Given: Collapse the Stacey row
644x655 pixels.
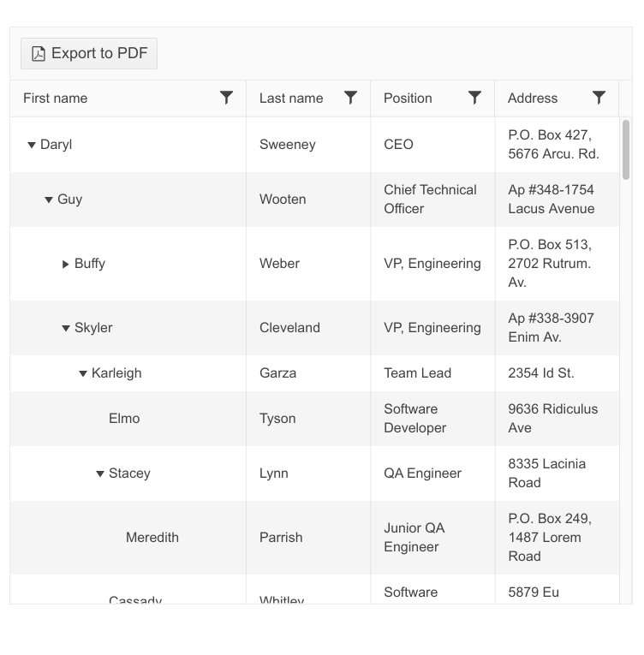Looking at the screenshot, I should tap(100, 473).
